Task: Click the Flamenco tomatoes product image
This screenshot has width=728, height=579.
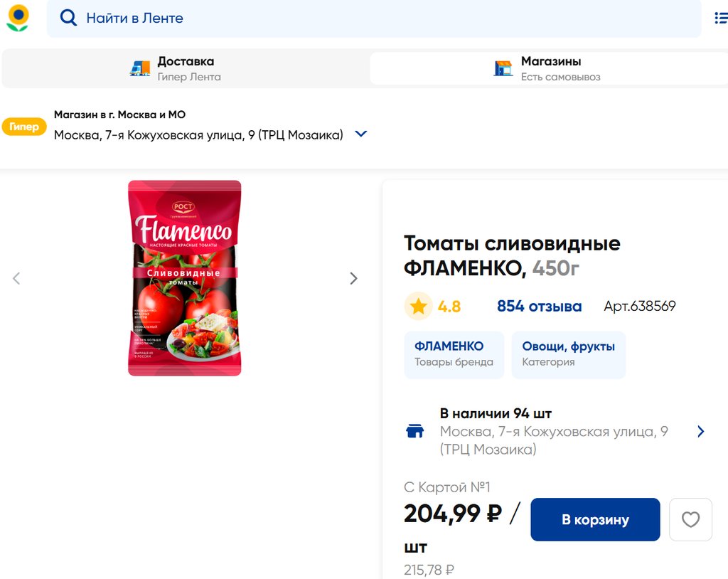Action: [x=185, y=278]
